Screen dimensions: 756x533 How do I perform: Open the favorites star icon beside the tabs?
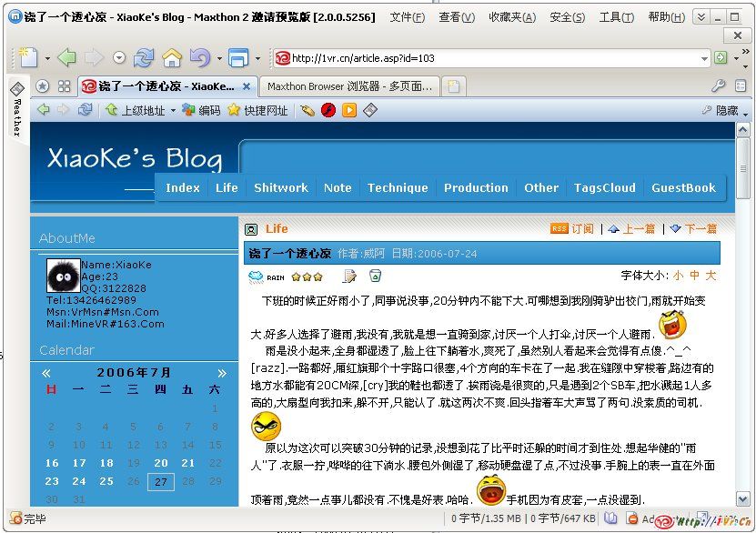(x=43, y=86)
